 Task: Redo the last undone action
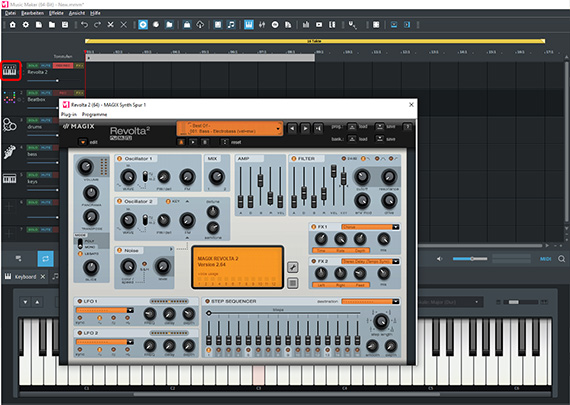coord(97,25)
